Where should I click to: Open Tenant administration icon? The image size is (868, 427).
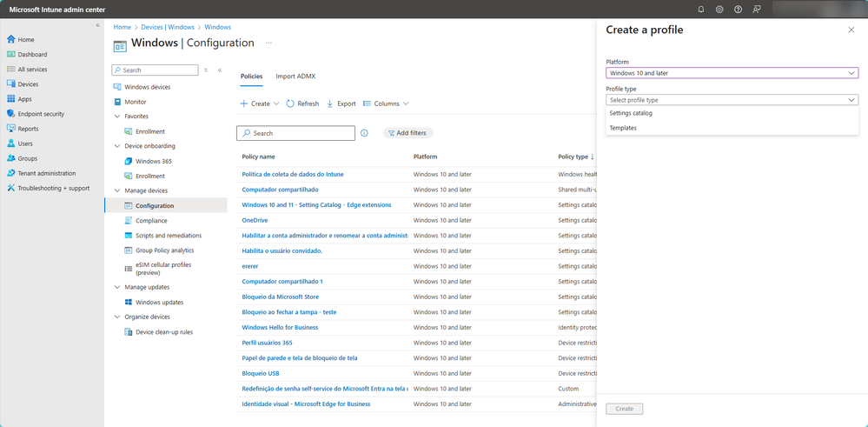[x=10, y=173]
